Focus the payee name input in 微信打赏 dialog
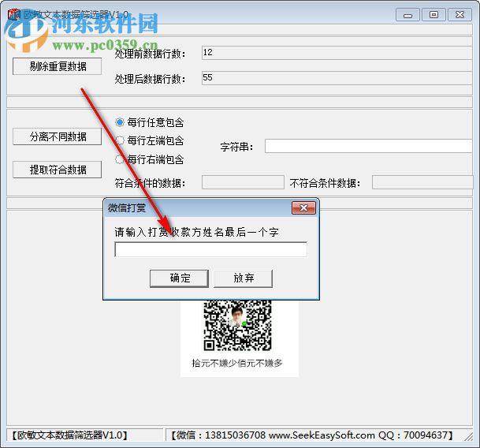This screenshot has height=448, width=480. (211, 249)
